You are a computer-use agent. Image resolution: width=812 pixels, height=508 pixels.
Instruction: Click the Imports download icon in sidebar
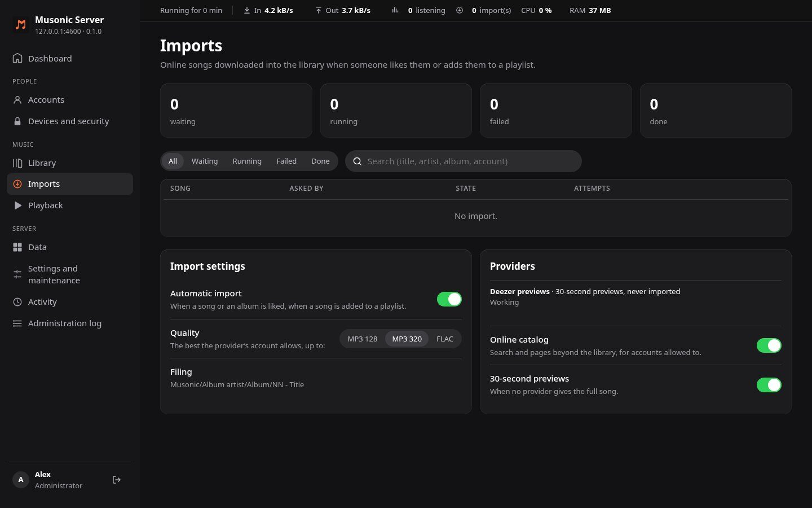[17, 184]
